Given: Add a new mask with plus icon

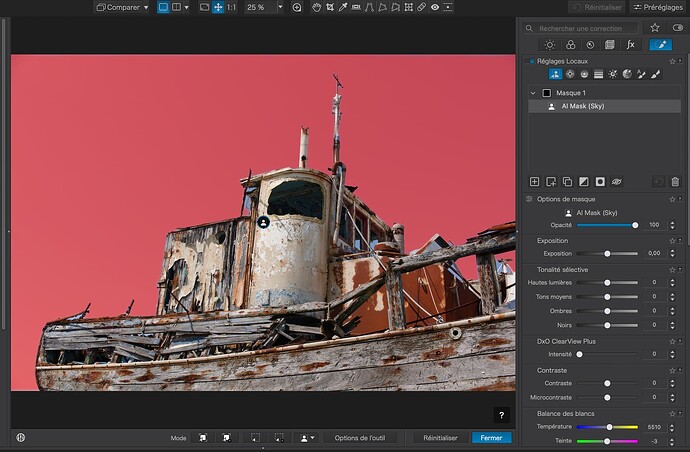Looking at the screenshot, I should pyautogui.click(x=535, y=182).
